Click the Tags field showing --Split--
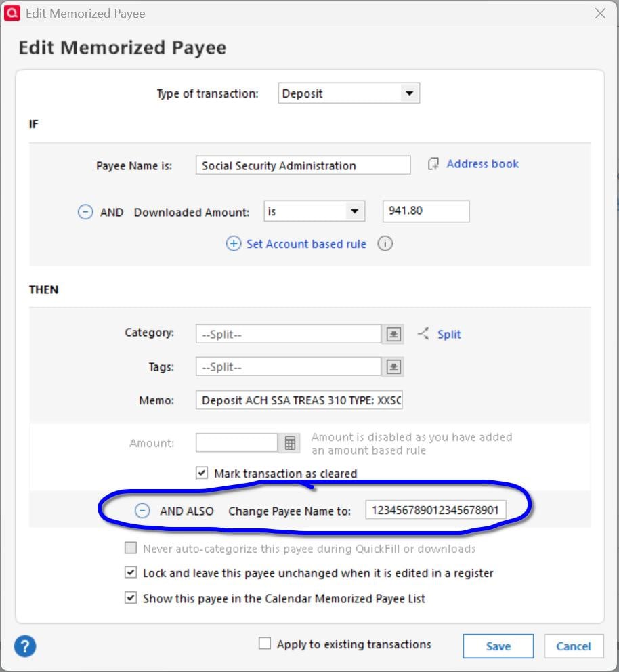This screenshot has width=619, height=672. coord(289,367)
